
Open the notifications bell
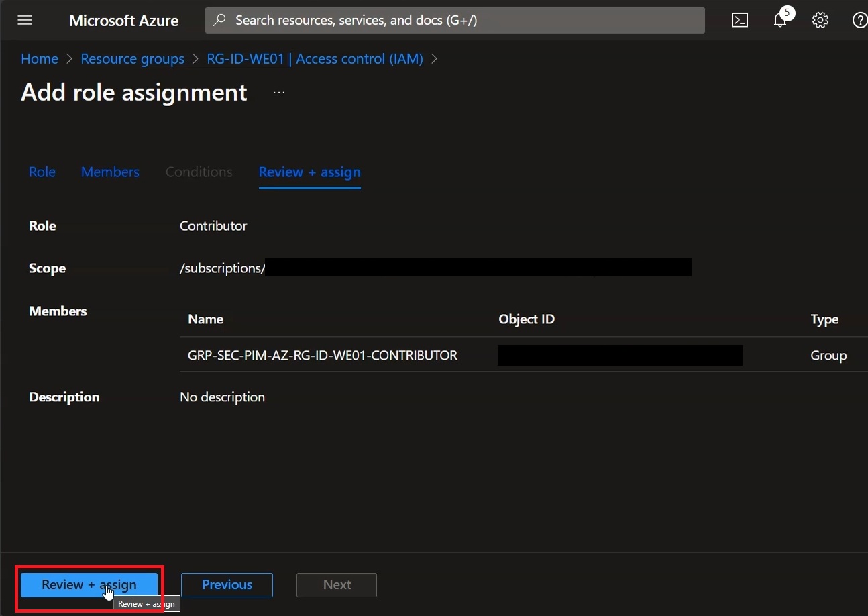(x=780, y=20)
